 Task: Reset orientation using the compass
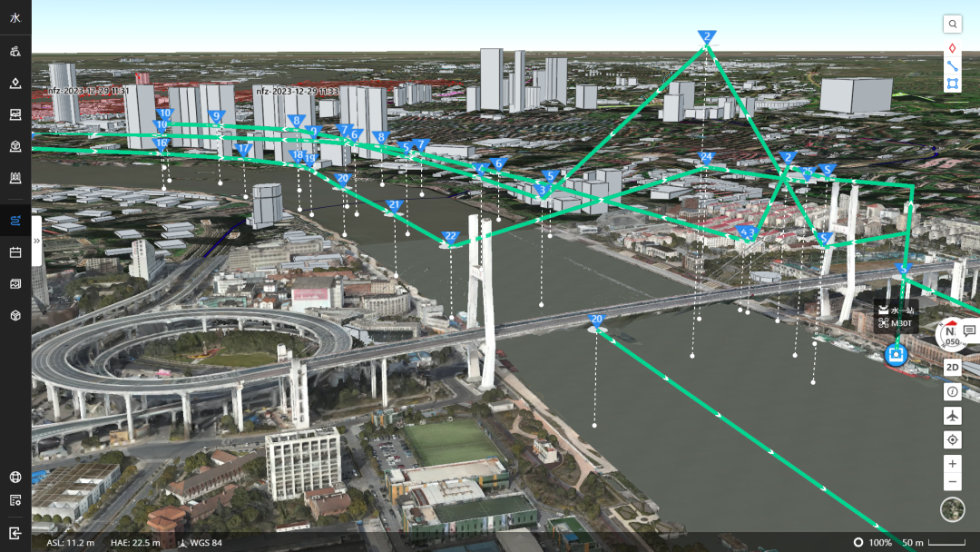[x=951, y=335]
